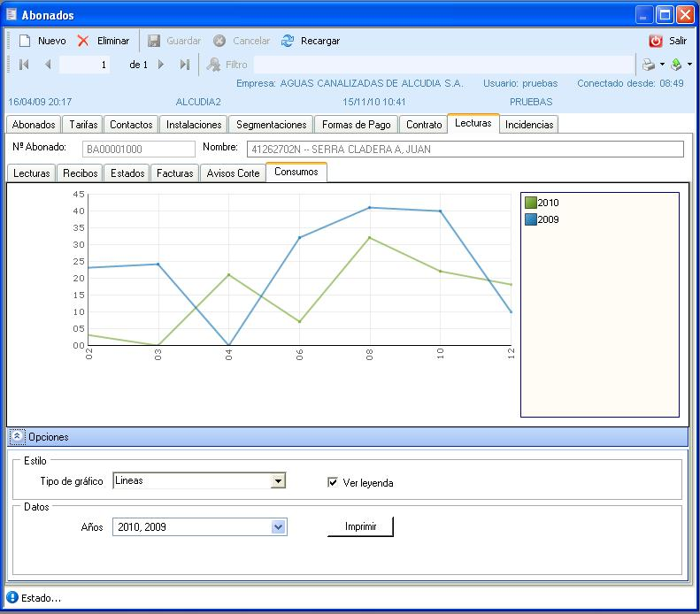Screen dimensions: 700x614
Task: Collapse the Opciones panel chevron
Action: click(x=17, y=436)
